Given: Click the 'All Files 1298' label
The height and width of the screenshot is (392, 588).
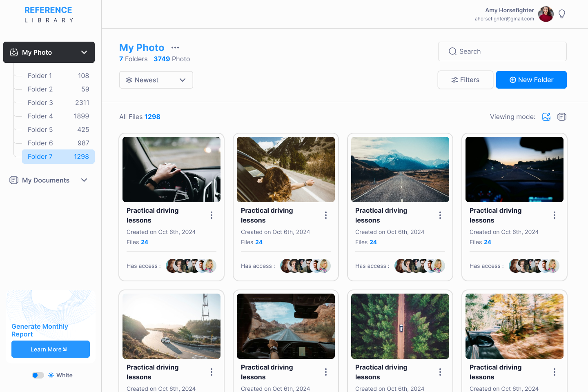Looking at the screenshot, I should [140, 117].
